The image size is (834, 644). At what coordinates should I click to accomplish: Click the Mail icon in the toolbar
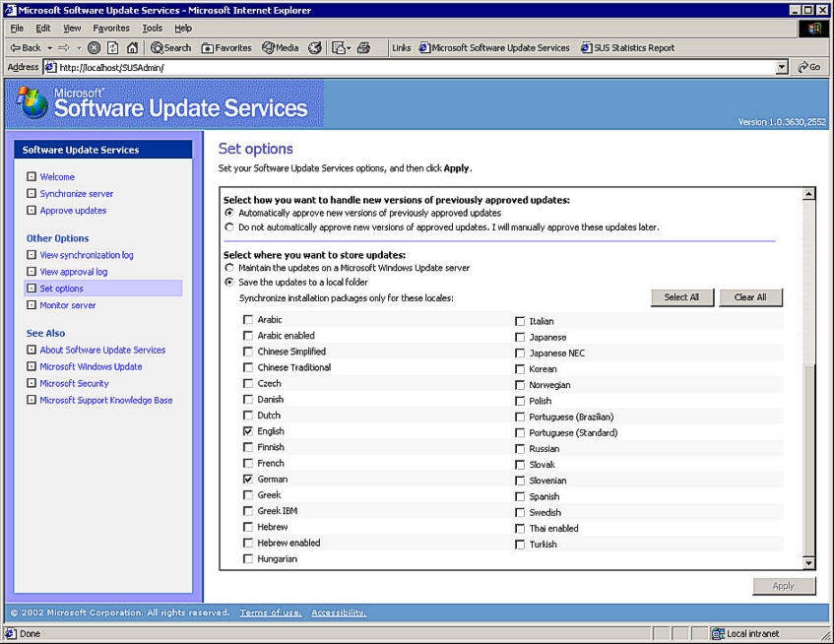[x=339, y=48]
